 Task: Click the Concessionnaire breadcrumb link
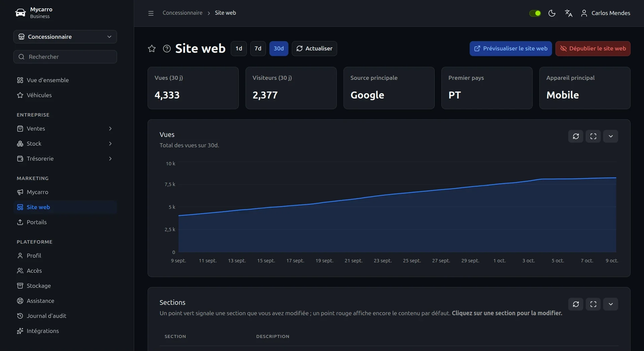coord(183,13)
